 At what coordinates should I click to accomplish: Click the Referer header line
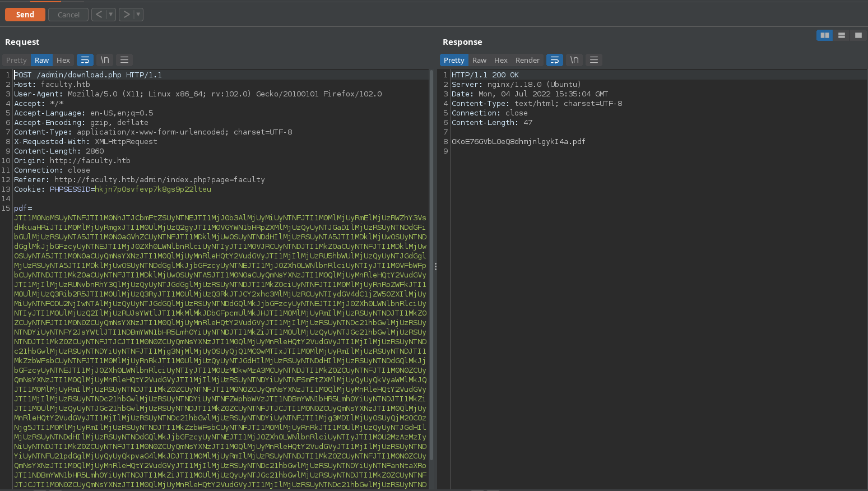point(140,179)
